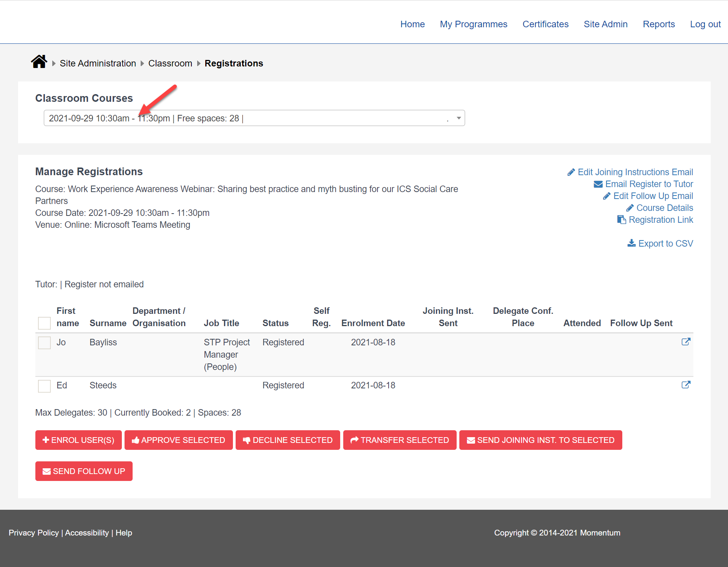The width and height of the screenshot is (728, 567).
Task: Click the Registration Link text link
Action: click(661, 220)
